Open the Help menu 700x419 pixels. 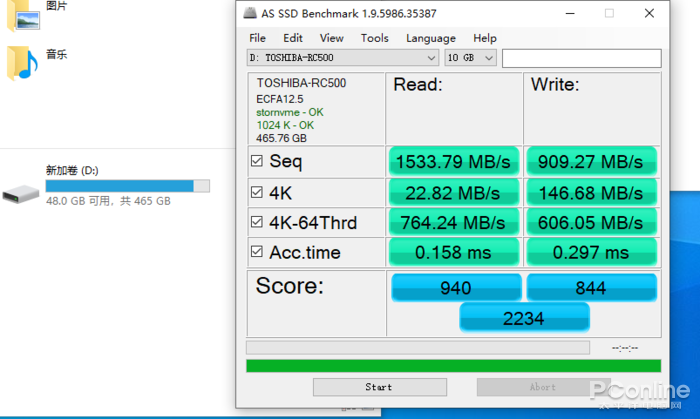click(x=485, y=38)
